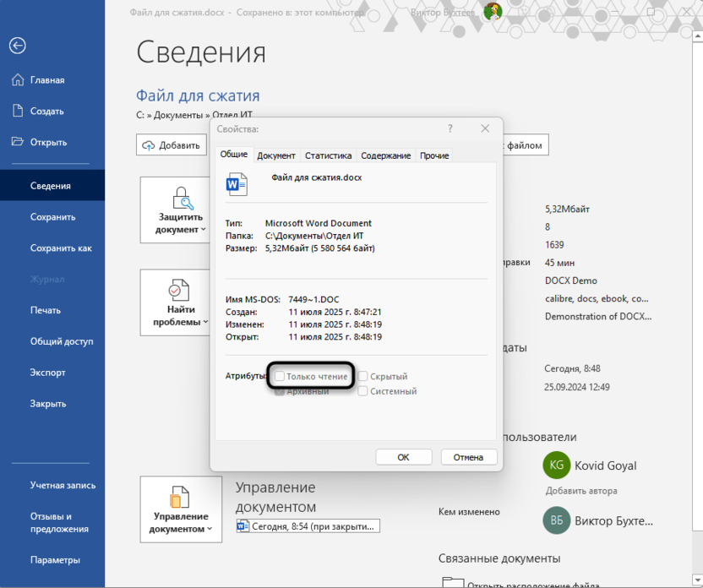Open Печать in the sidebar
Image resolution: width=703 pixels, height=588 pixels.
pyautogui.click(x=52, y=310)
